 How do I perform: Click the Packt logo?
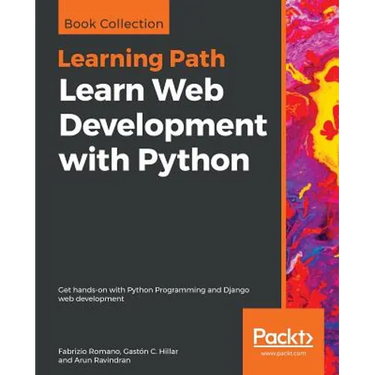click(283, 338)
